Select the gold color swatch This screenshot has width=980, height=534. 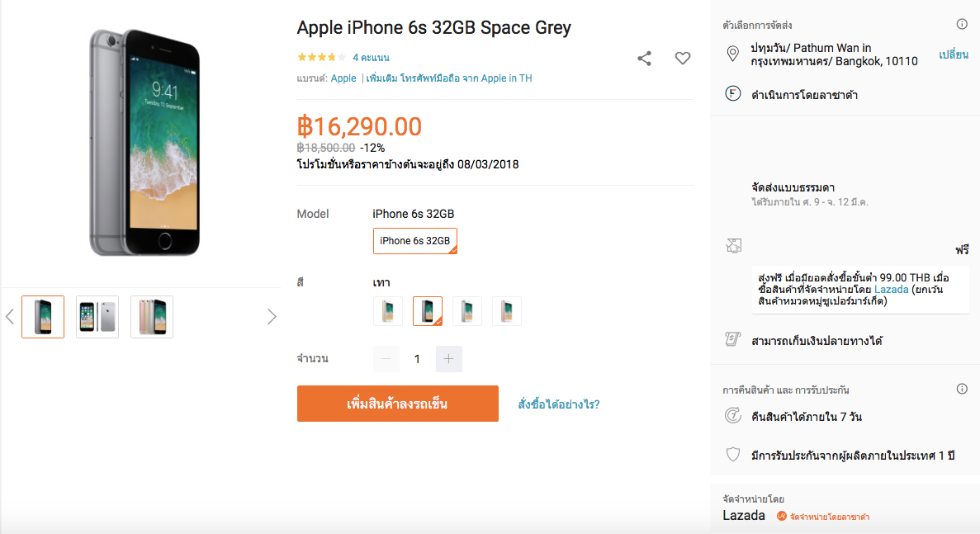pyautogui.click(x=388, y=311)
